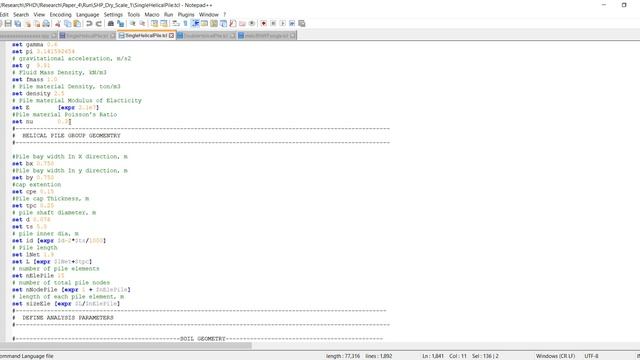The image size is (640, 360).
Task: Click the Paste clipboard icon
Action: 77,24
